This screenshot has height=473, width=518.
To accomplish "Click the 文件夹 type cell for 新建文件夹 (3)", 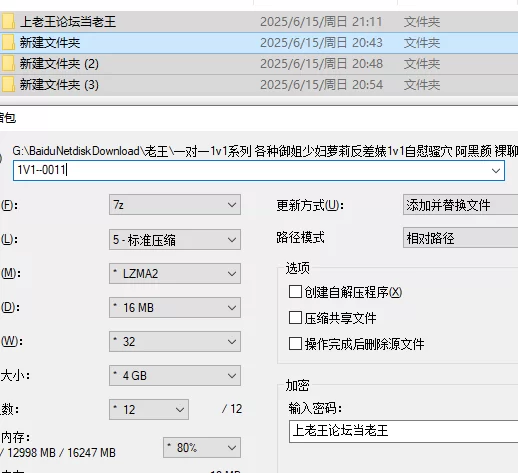I will 422,85.
